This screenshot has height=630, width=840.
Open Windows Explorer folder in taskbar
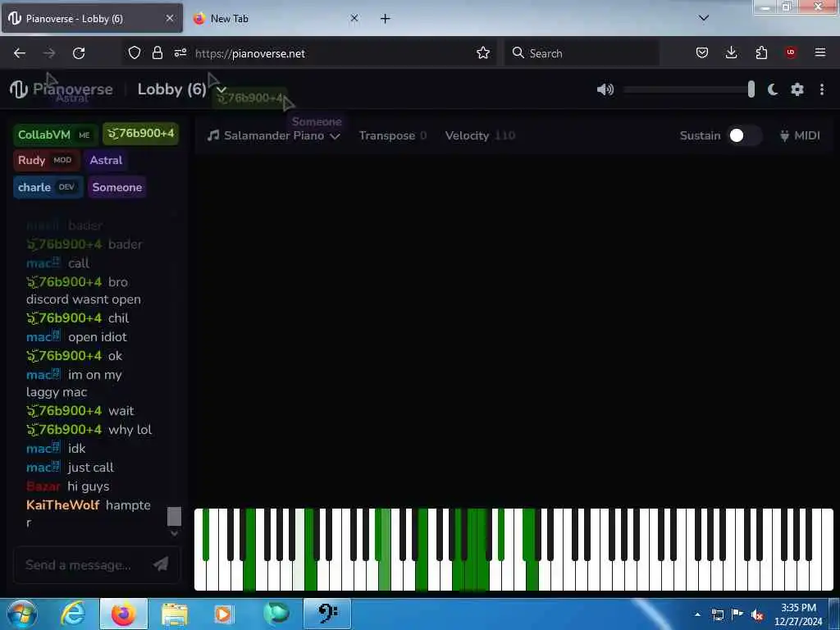pyautogui.click(x=174, y=614)
